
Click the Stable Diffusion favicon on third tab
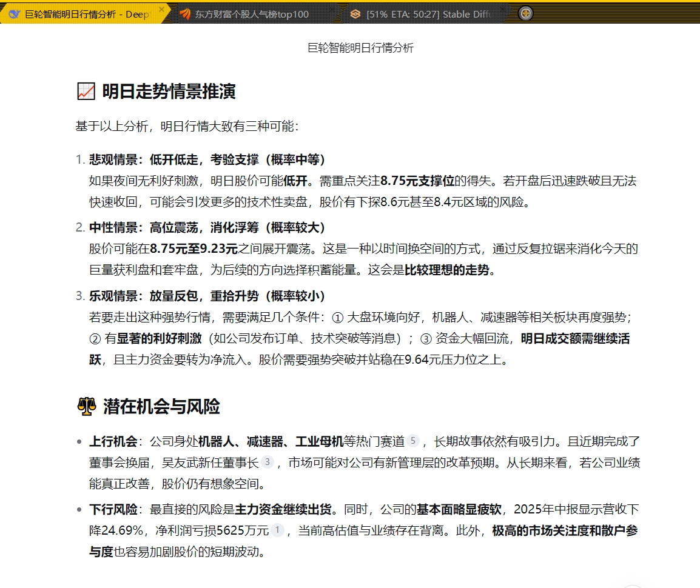[355, 15]
